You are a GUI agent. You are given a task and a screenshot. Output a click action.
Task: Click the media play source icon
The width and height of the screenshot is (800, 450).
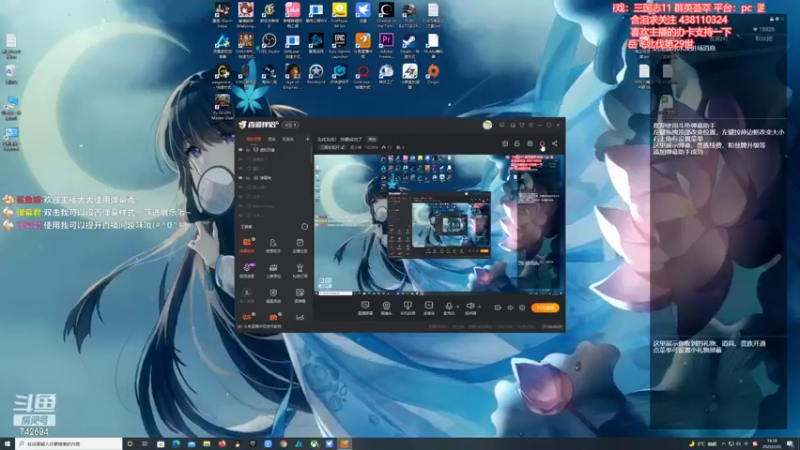pyautogui.click(x=429, y=307)
